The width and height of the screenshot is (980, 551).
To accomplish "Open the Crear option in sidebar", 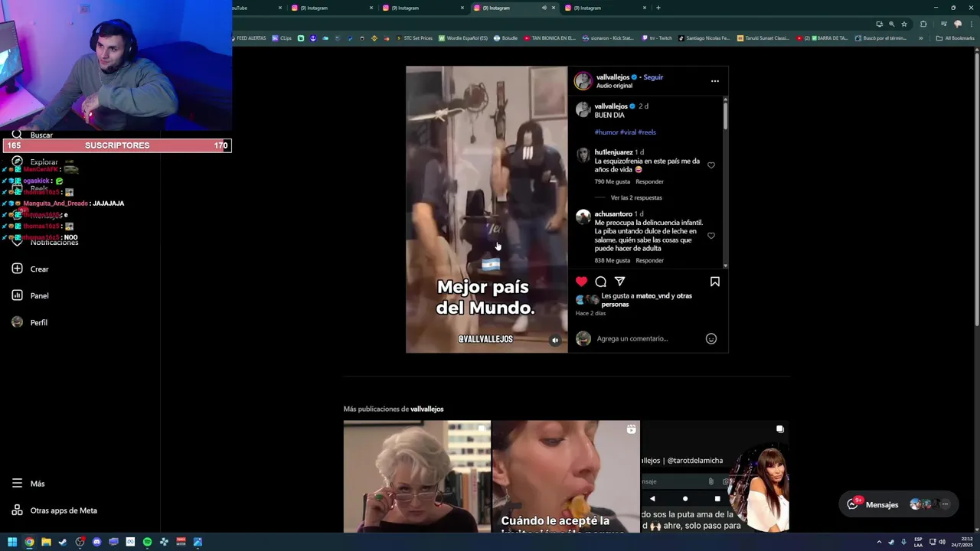I will (31, 269).
